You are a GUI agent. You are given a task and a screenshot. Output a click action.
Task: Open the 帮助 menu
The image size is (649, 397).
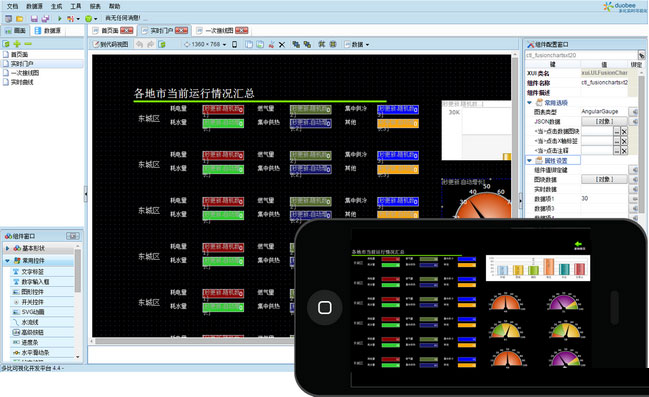click(115, 6)
